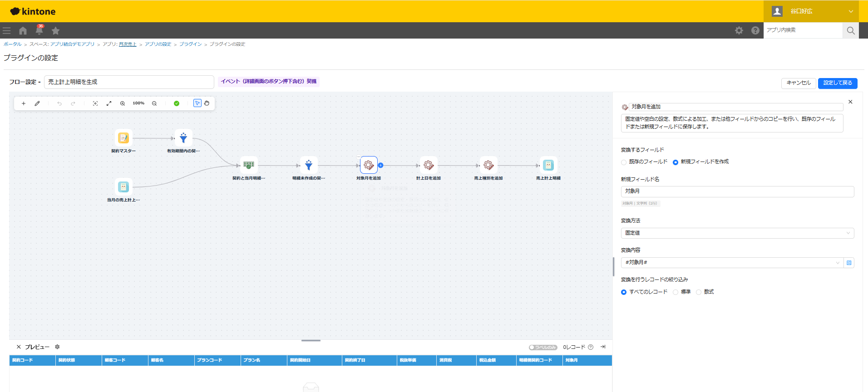
Task: Open notifications bell icon
Action: [39, 30]
